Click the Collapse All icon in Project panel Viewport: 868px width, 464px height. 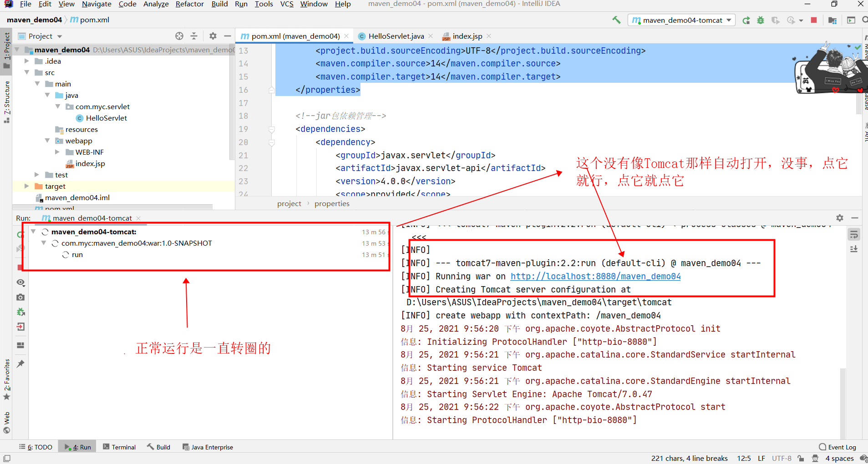tap(194, 36)
